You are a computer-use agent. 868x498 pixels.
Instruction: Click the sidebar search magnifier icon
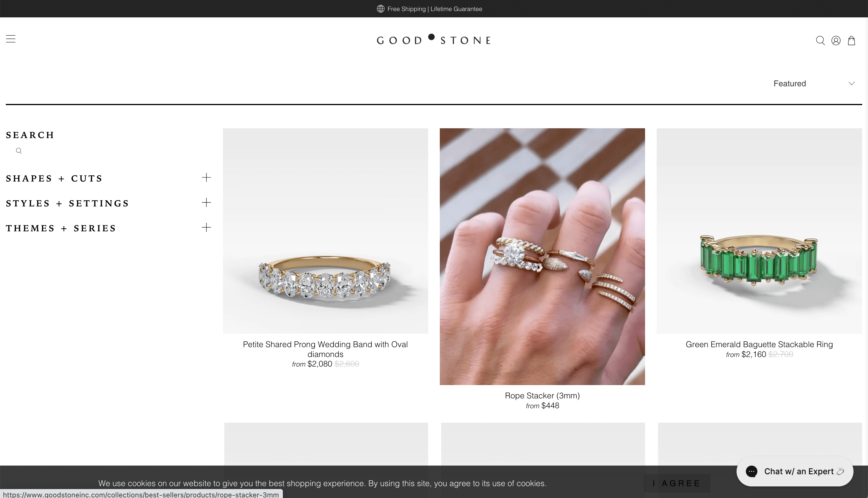tap(19, 151)
